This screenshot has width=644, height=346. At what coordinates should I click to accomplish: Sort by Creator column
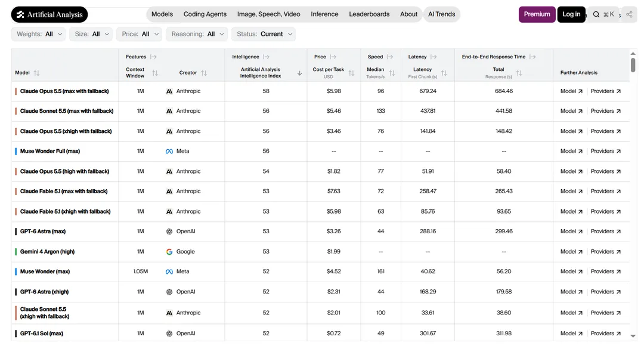(x=204, y=73)
